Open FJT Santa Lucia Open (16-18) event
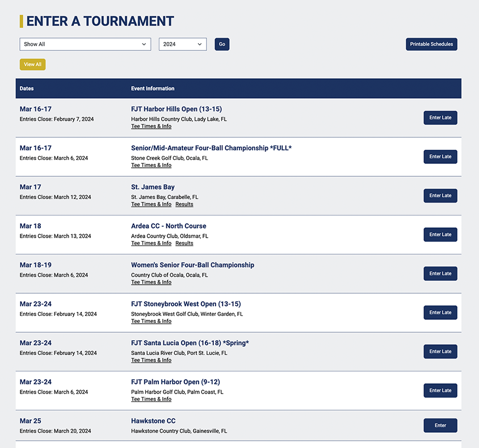Screen dimensions: 479x448 coord(190,343)
